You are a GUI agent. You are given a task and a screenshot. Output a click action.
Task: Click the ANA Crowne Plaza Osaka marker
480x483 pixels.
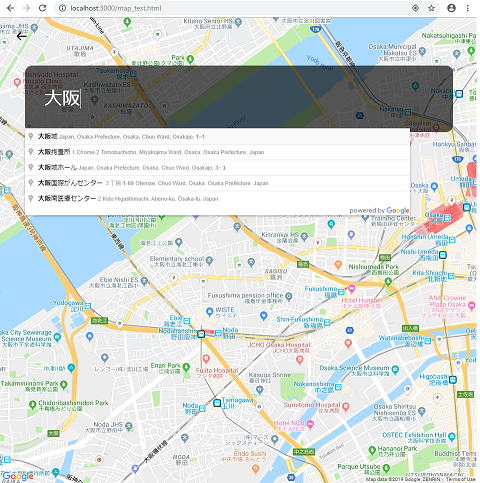coord(471,305)
